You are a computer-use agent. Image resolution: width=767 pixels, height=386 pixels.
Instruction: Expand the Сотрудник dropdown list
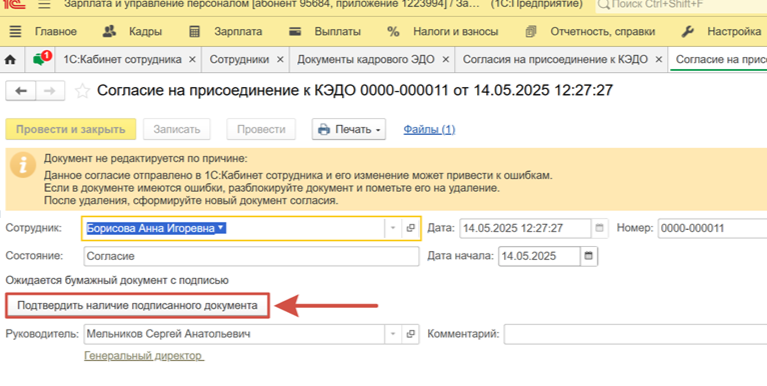[392, 228]
